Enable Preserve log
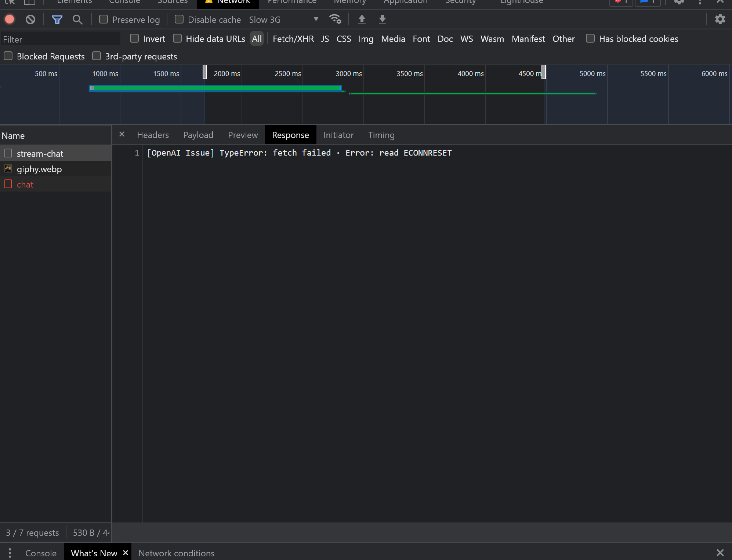The height and width of the screenshot is (560, 732). [x=103, y=19]
